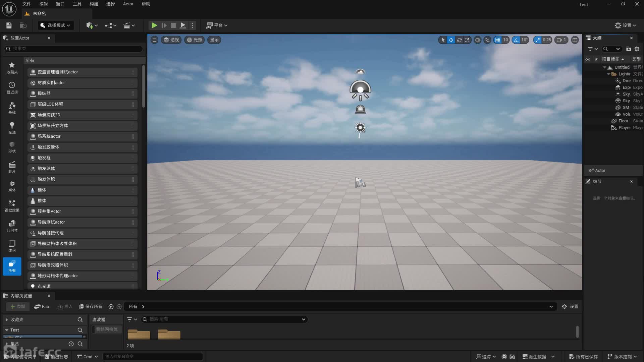Click the Save All (保存所有) button
Image resolution: width=644 pixels, height=362 pixels.
pos(91,306)
